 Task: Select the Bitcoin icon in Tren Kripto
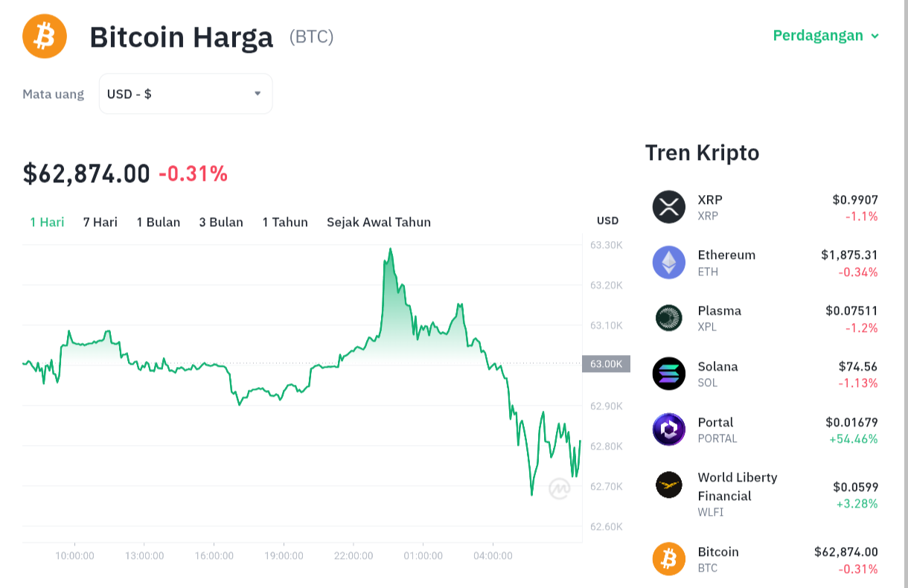pos(669,559)
